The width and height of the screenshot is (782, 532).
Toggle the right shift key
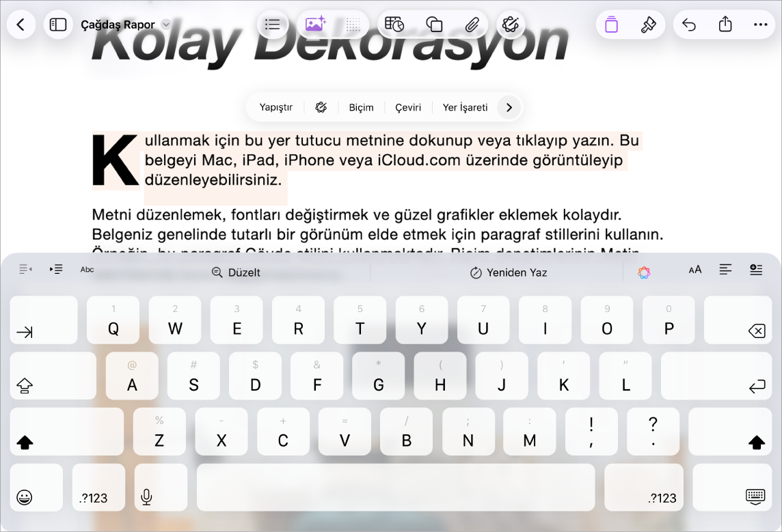coord(730,432)
